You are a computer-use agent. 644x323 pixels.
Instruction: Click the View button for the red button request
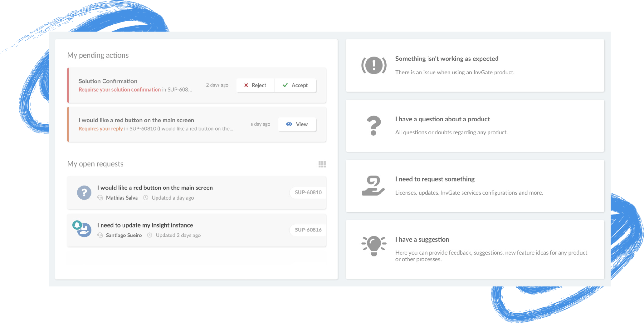pyautogui.click(x=297, y=124)
